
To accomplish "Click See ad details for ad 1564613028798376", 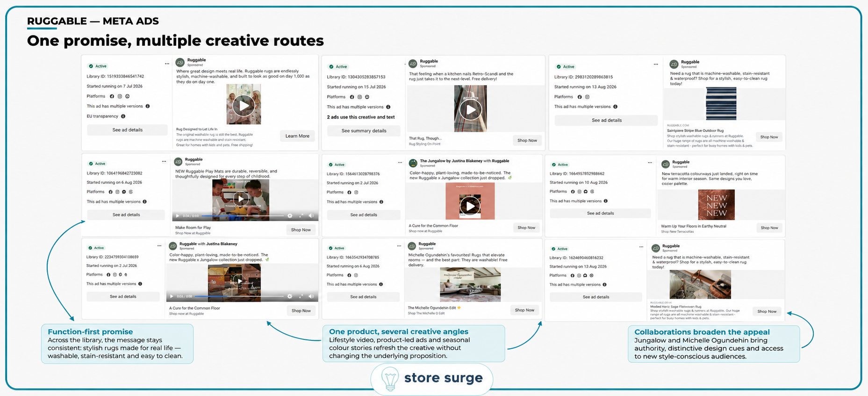I will pos(364,215).
